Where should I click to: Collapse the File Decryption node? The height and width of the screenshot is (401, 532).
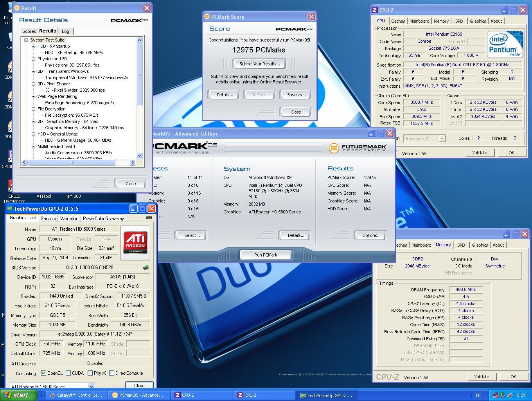pos(33,109)
